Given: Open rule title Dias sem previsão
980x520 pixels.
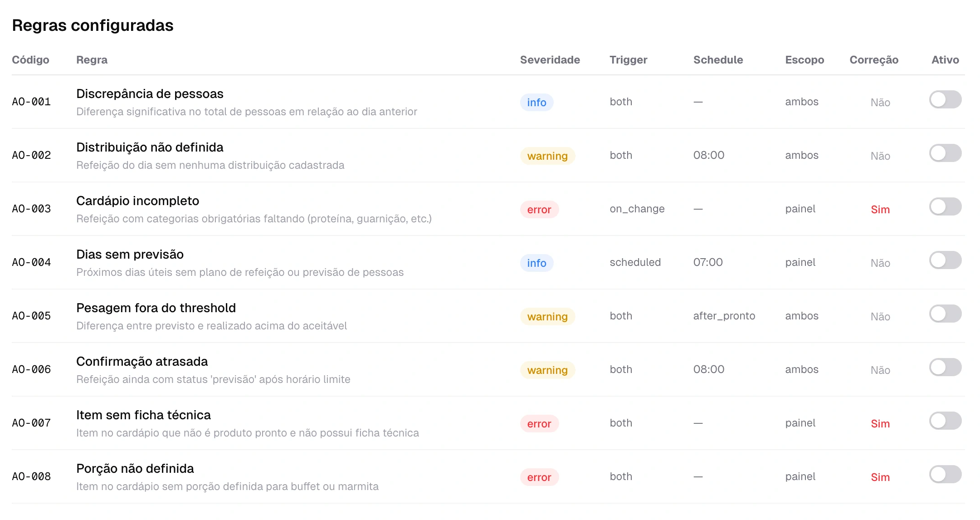Looking at the screenshot, I should click(x=130, y=255).
